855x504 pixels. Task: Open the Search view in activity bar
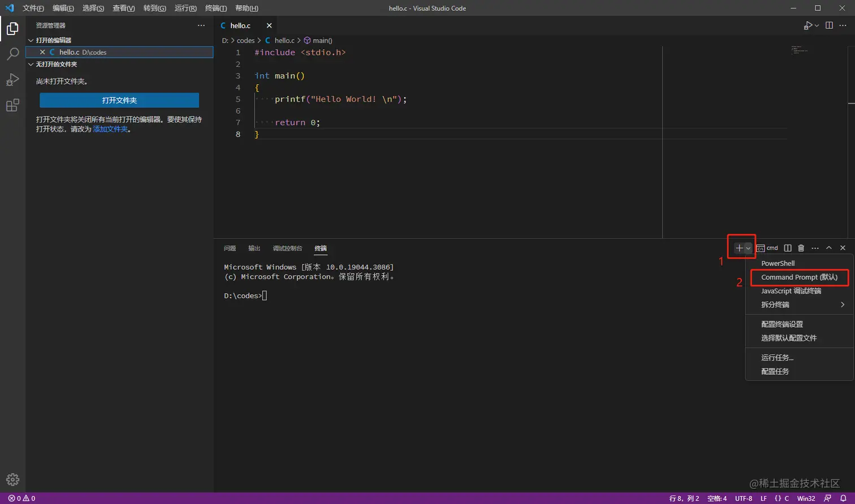click(12, 54)
